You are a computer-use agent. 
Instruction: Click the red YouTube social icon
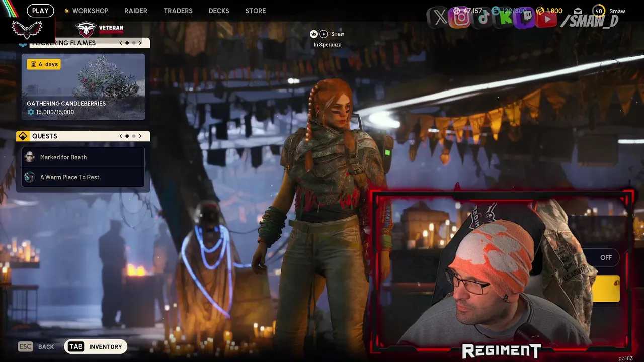point(547,19)
